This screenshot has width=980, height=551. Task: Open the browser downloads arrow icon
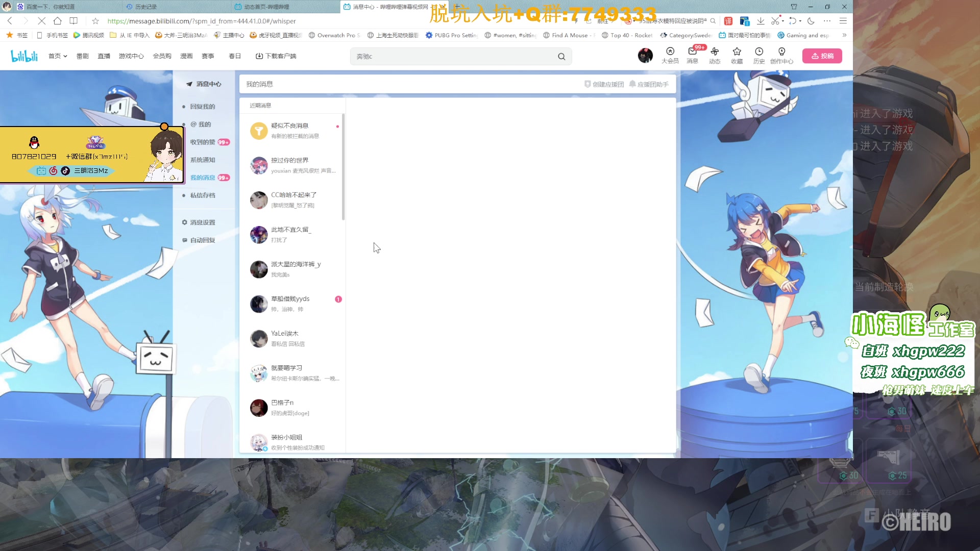[x=761, y=21]
